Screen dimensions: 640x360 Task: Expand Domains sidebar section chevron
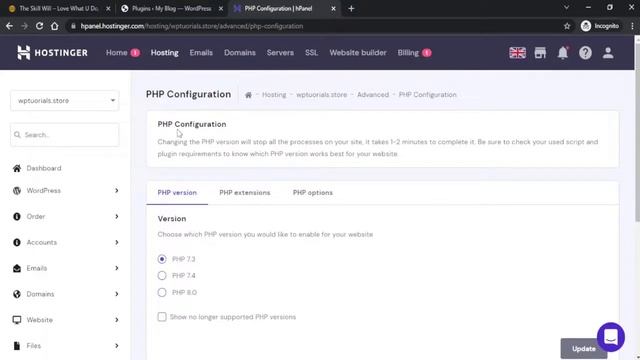tap(117, 294)
